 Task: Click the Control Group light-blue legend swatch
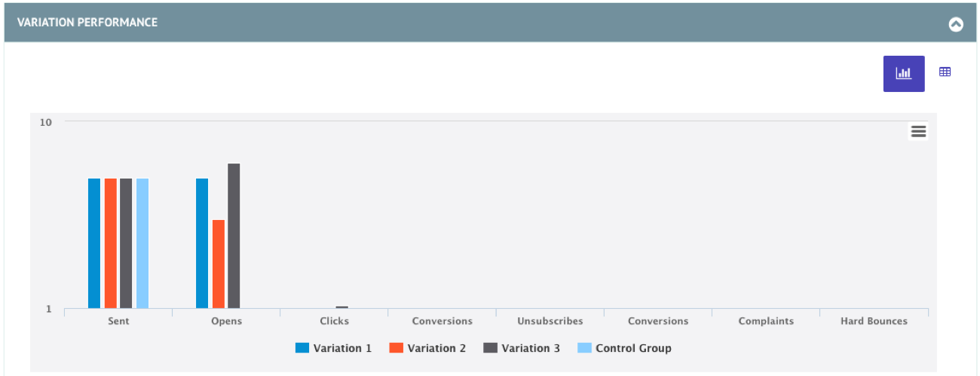584,348
